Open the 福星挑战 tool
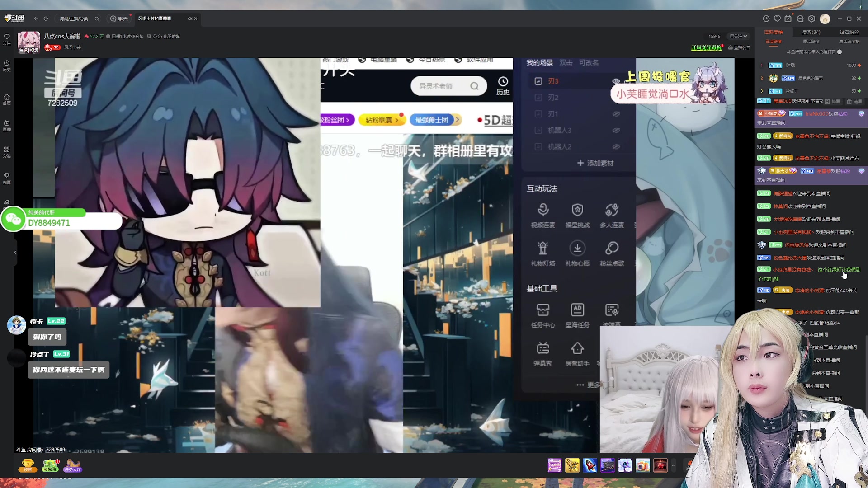This screenshot has width=868, height=488. 577,216
